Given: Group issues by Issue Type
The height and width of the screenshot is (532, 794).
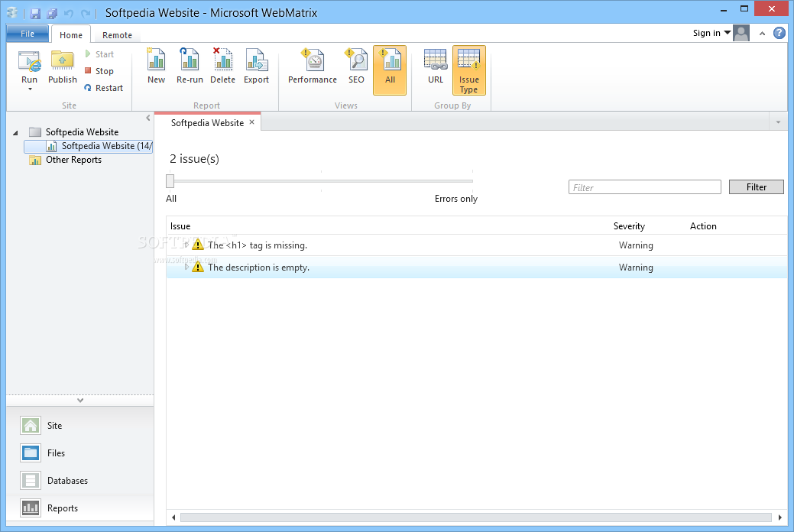Looking at the screenshot, I should (x=469, y=70).
